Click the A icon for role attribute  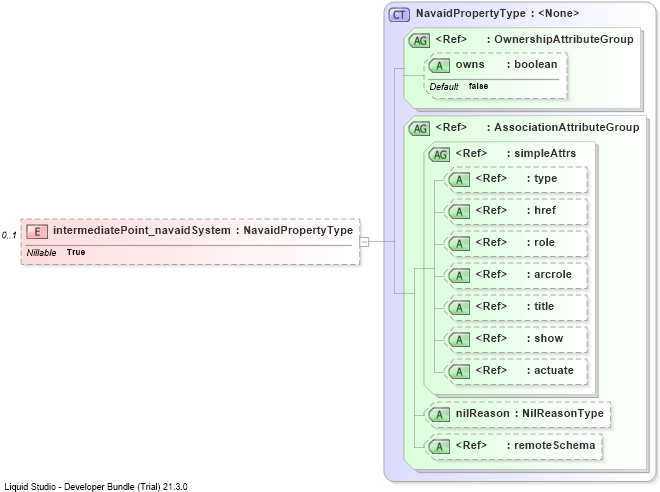(459, 243)
